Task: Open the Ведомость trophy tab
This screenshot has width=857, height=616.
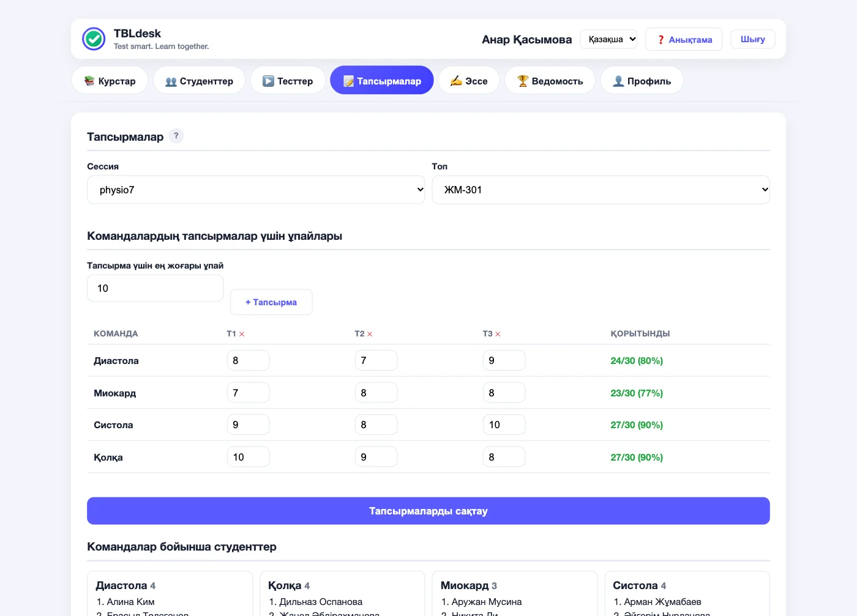Action: [550, 81]
